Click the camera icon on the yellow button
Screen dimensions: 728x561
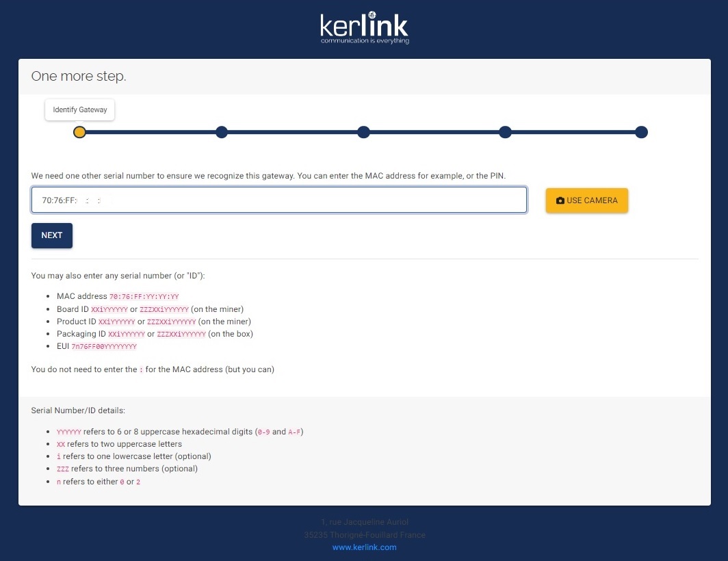[560, 201]
